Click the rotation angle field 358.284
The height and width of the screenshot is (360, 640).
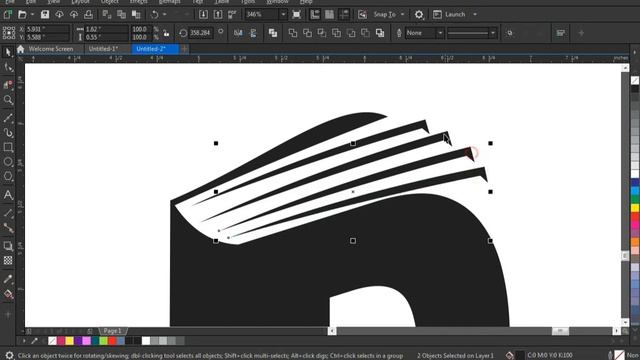point(200,33)
